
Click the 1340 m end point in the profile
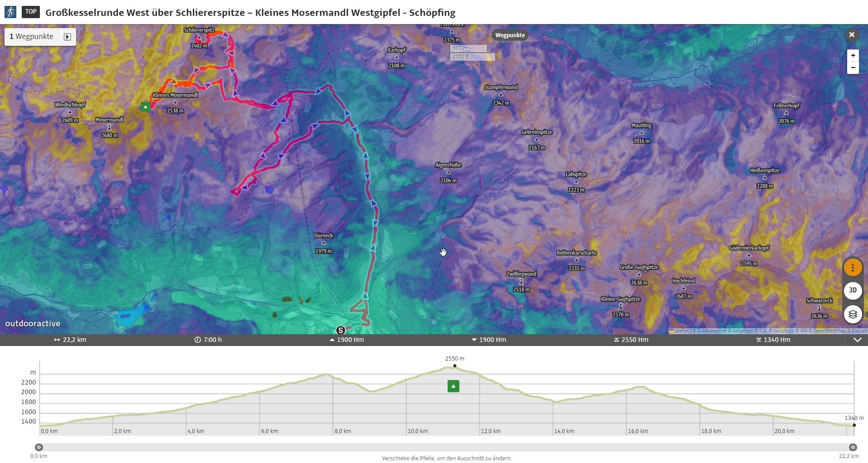[854, 425]
